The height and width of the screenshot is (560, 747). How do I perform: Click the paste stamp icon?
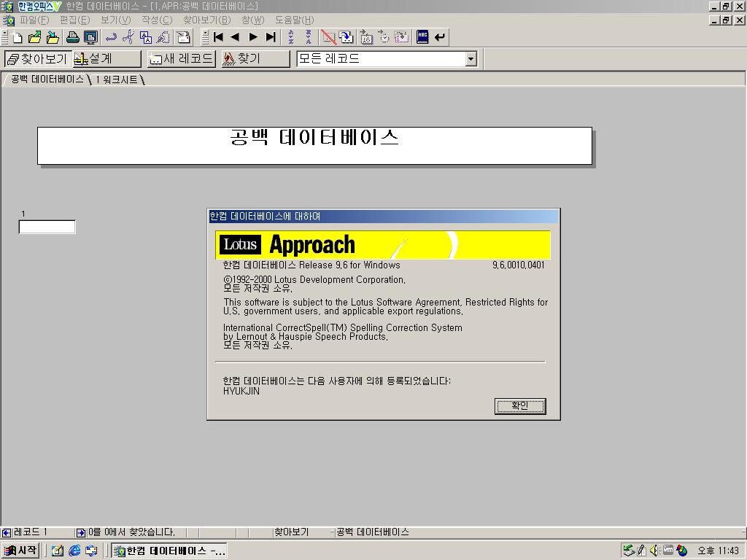point(163,37)
